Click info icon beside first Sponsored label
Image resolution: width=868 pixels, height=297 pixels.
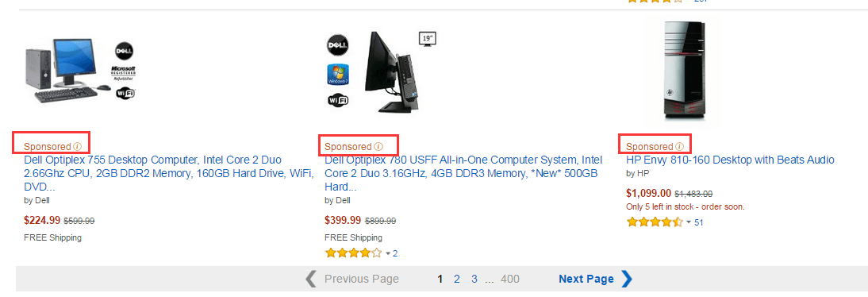click(78, 147)
